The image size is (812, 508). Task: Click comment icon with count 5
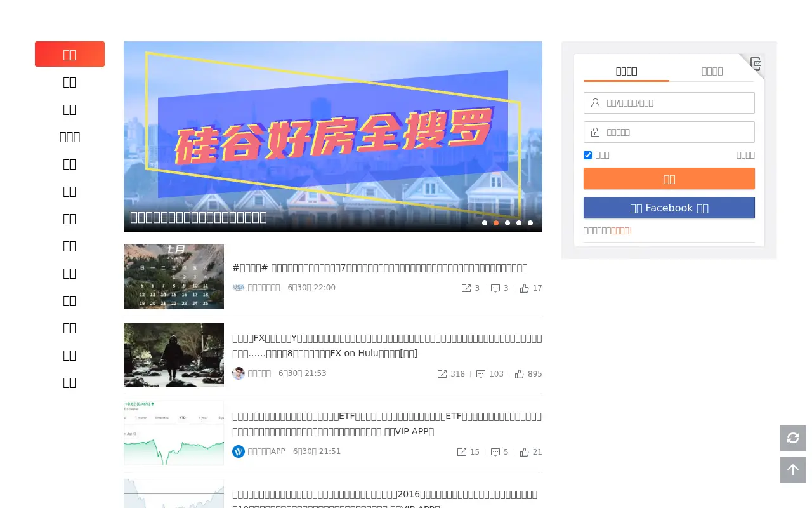tap(495, 452)
